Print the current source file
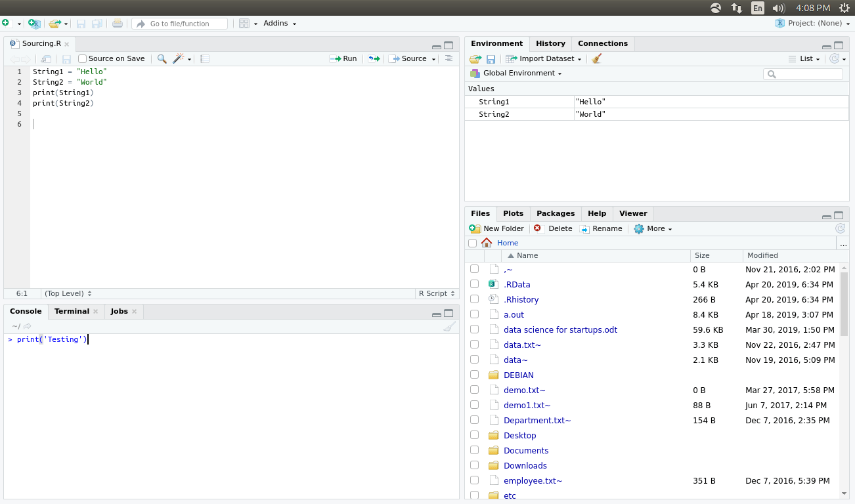 coord(118,23)
